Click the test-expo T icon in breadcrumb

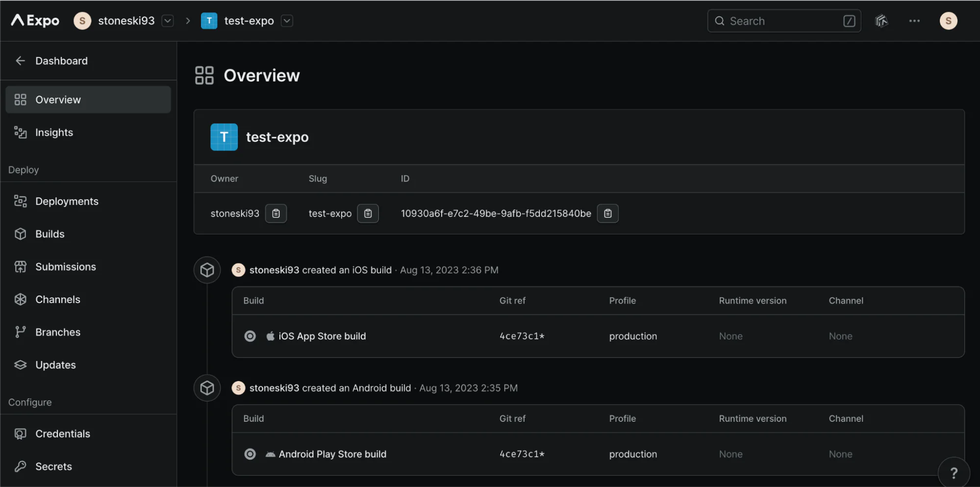tap(209, 21)
